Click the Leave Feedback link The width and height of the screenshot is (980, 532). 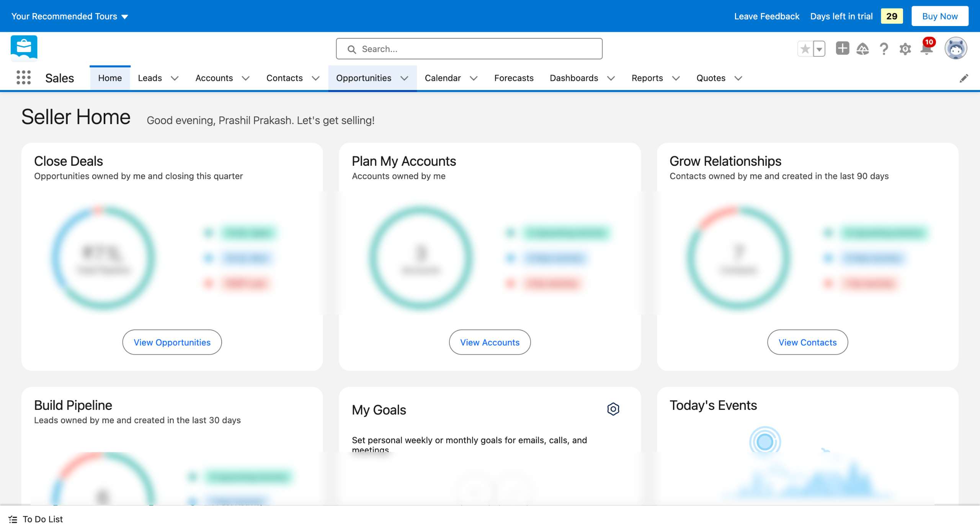coord(766,16)
